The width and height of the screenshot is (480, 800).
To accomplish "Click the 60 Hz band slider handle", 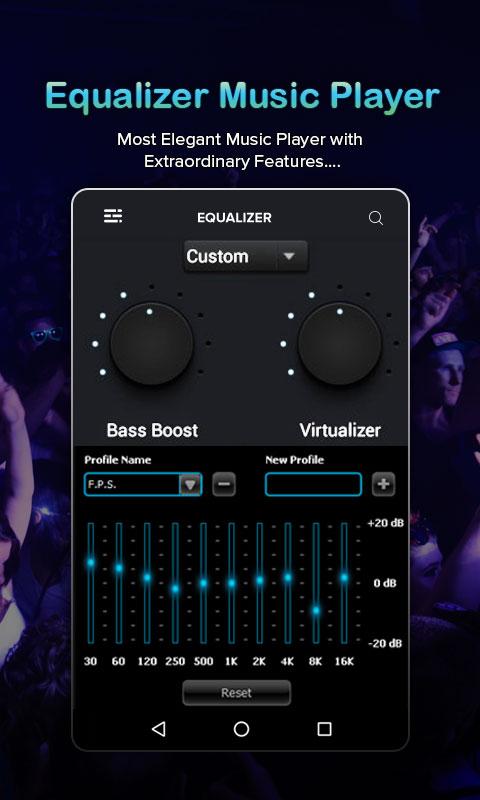I will click(119, 568).
